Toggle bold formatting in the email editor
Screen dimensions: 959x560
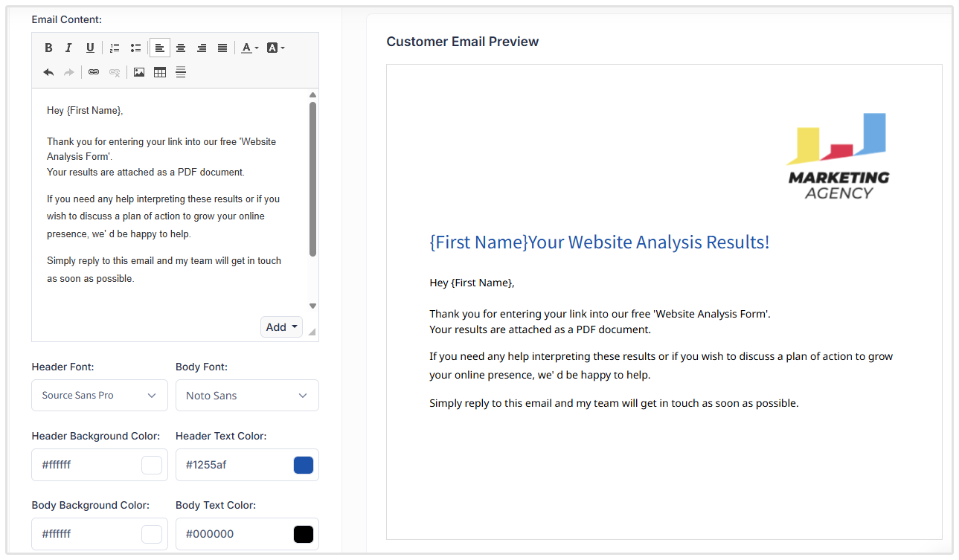pos(48,48)
